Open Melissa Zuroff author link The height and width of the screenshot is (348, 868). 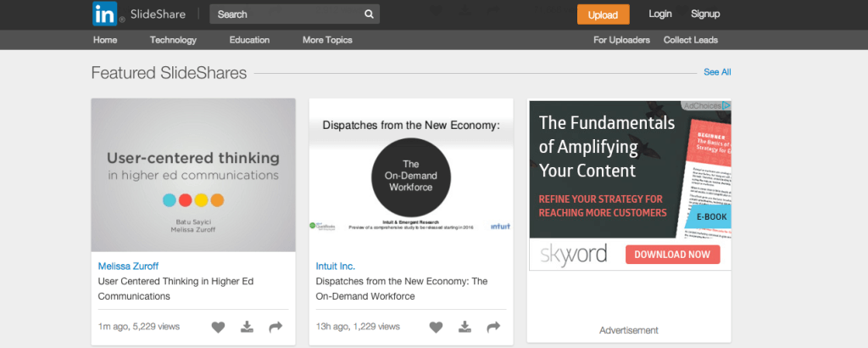coord(129,266)
